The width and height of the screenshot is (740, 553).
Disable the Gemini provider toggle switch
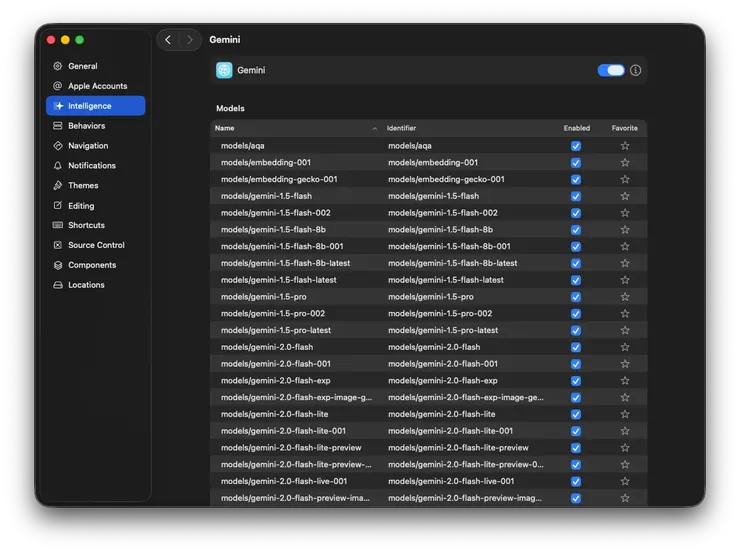click(x=610, y=70)
